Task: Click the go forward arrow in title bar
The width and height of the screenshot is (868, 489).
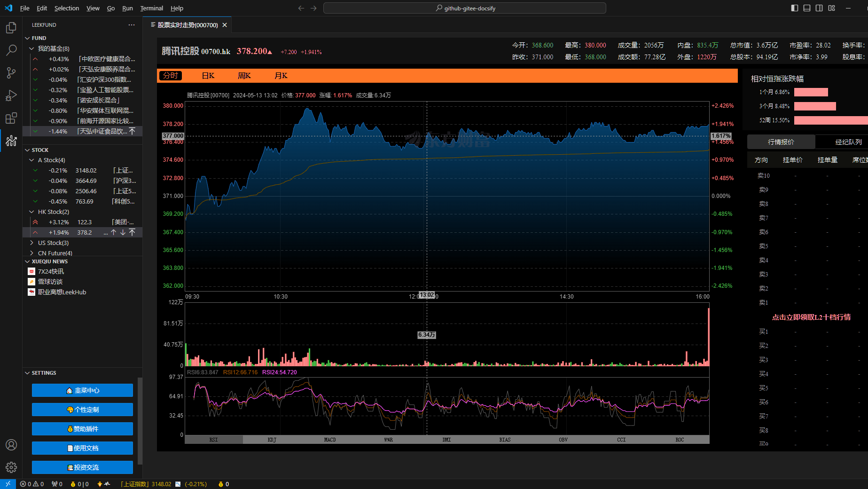Action: point(313,8)
